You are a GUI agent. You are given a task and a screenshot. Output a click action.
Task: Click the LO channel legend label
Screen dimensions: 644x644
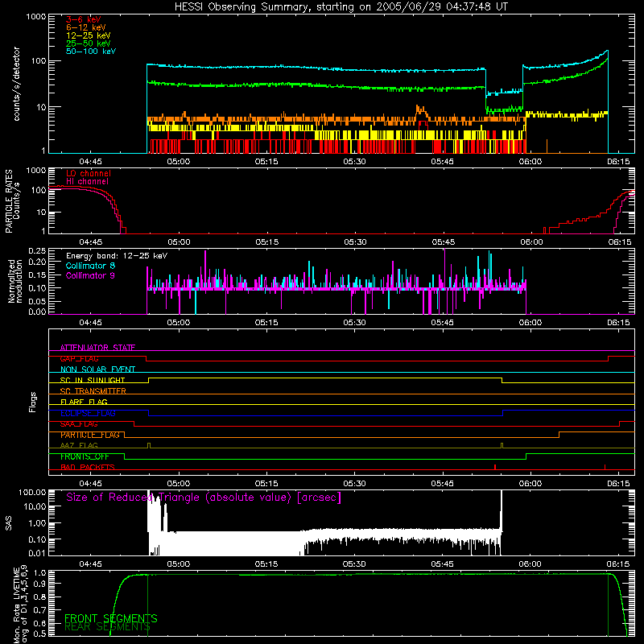89,173
